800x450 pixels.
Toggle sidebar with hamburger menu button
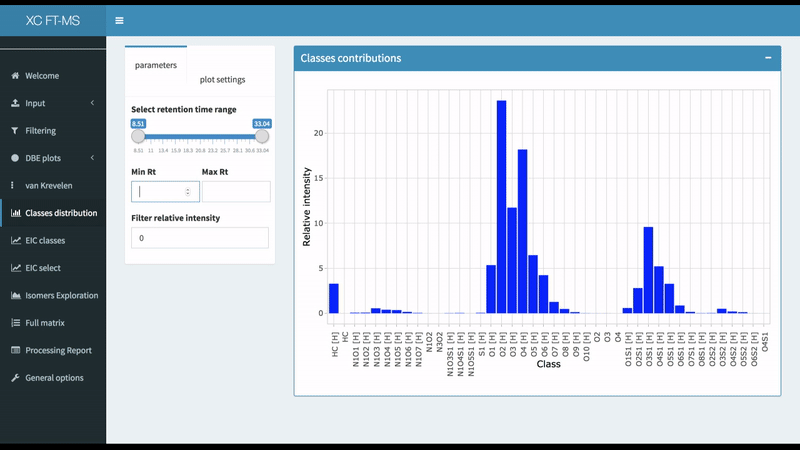click(120, 20)
